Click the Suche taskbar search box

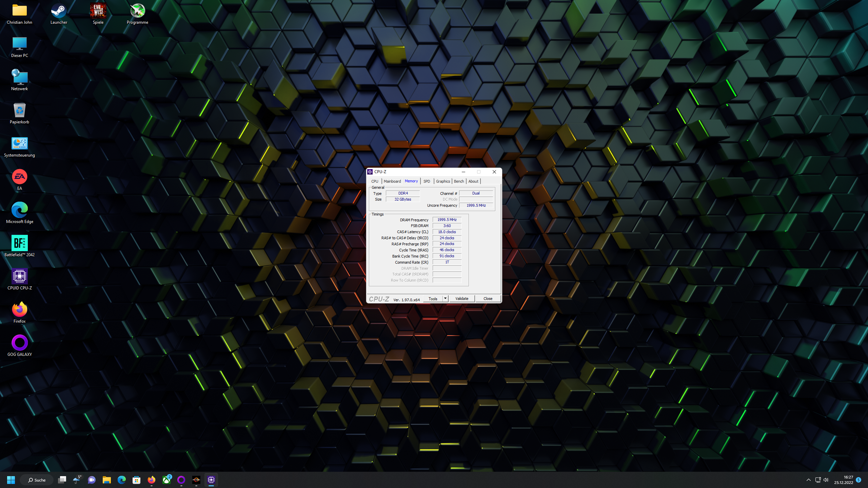coord(37,480)
